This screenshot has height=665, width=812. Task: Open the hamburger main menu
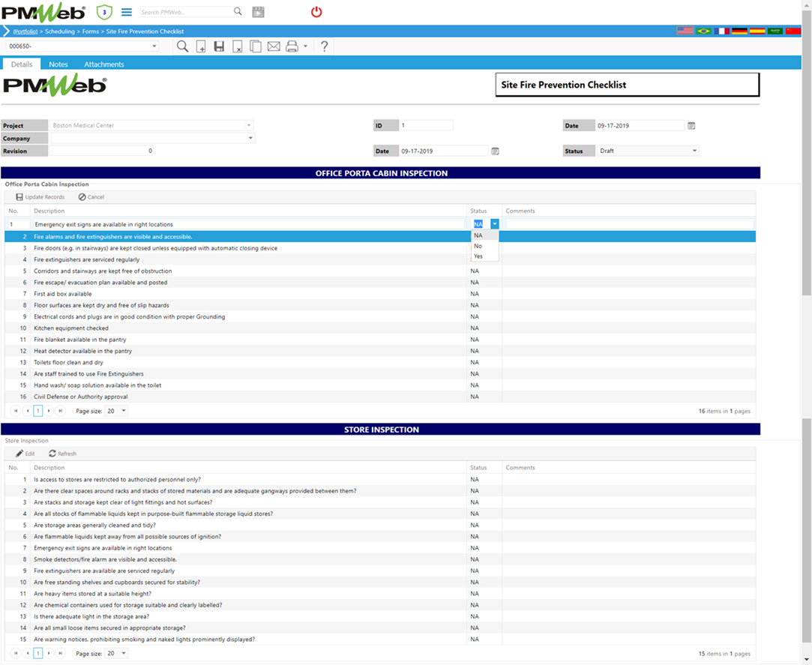pyautogui.click(x=127, y=12)
